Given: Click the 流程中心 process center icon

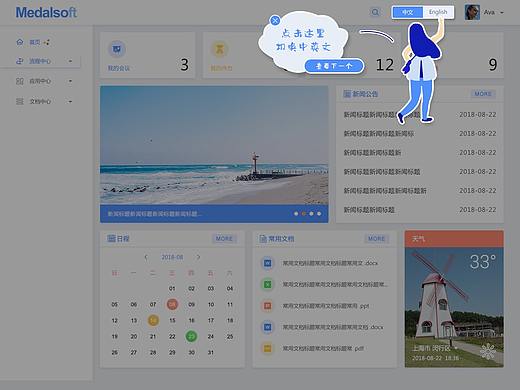Looking at the screenshot, I should coord(20,61).
